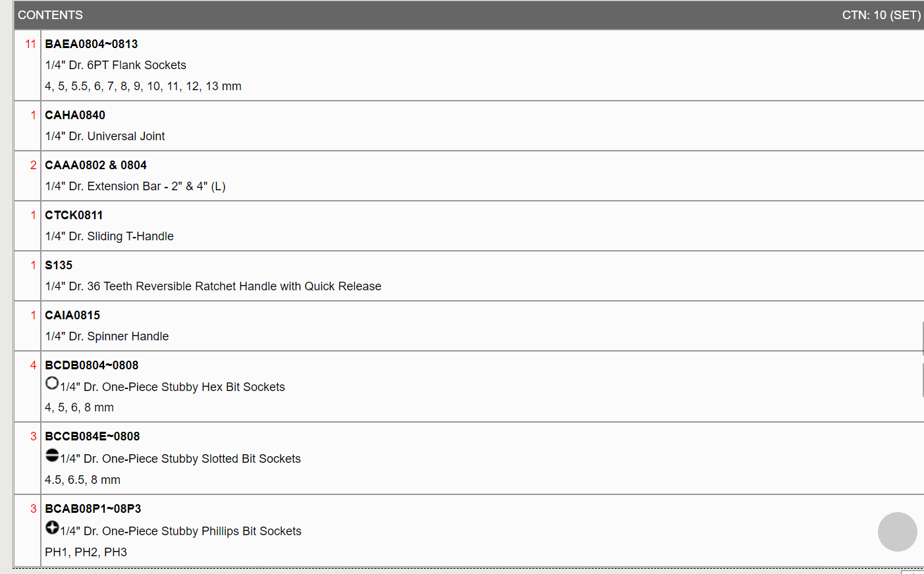Select the BCAB08P1~08P3 part number
924x574 pixels.
[93, 509]
